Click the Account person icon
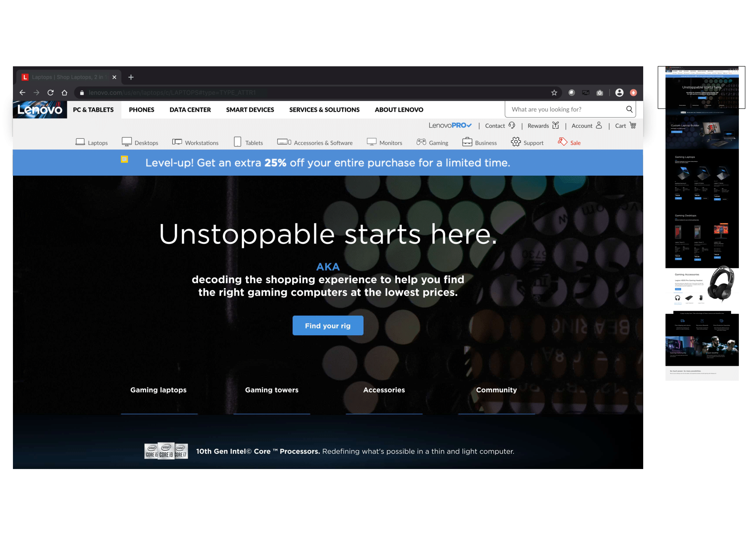756x535 pixels. click(599, 126)
